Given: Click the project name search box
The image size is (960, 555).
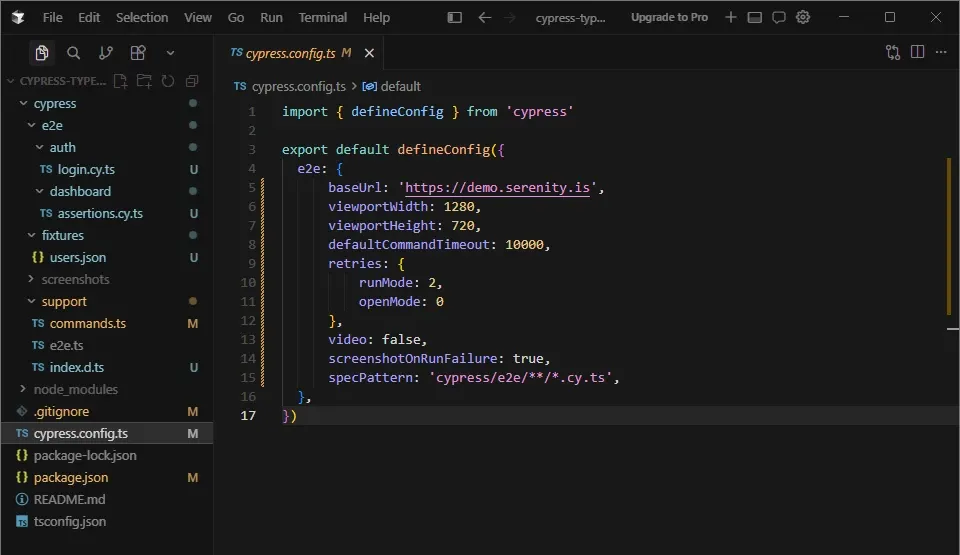Looking at the screenshot, I should pyautogui.click(x=570, y=18).
